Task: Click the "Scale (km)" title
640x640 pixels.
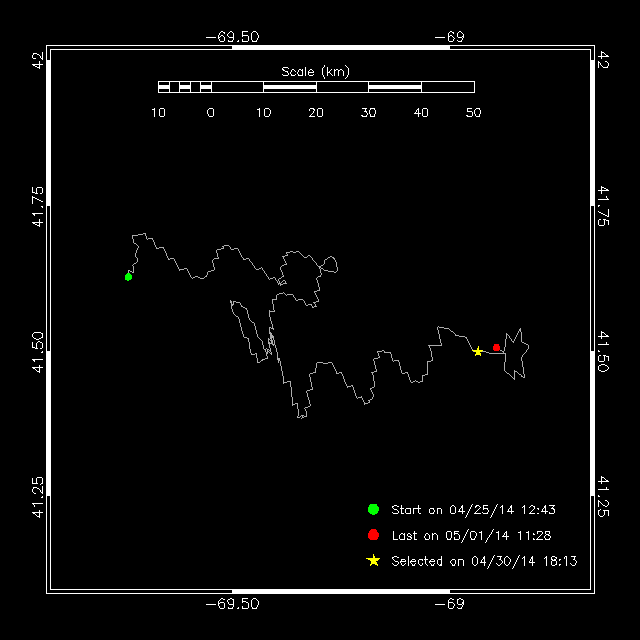Action: (315, 71)
